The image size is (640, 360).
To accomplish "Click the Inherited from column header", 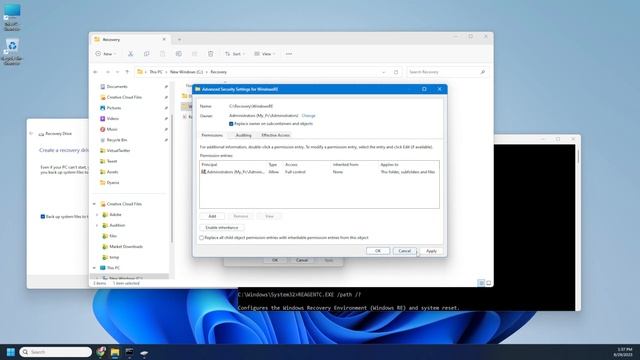I will 345,164.
